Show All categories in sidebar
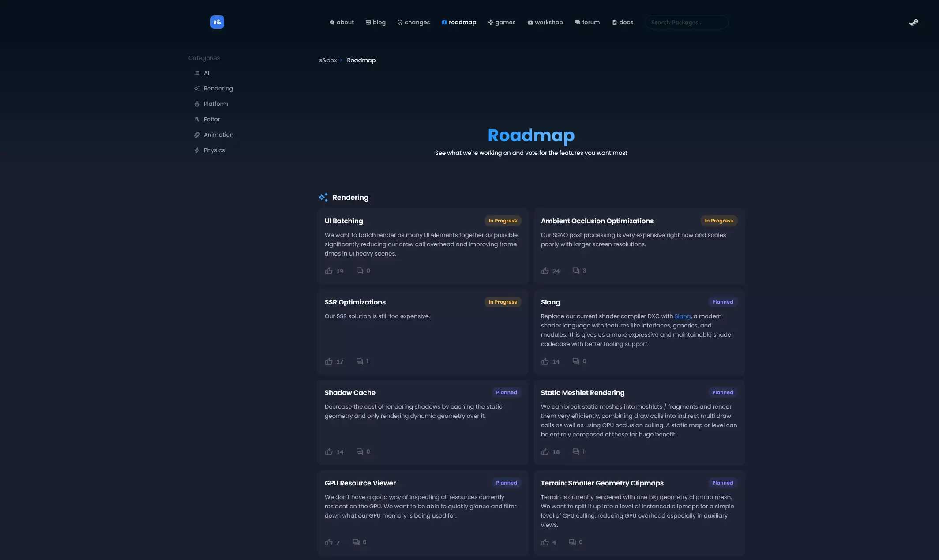The width and height of the screenshot is (939, 560). coord(207,73)
